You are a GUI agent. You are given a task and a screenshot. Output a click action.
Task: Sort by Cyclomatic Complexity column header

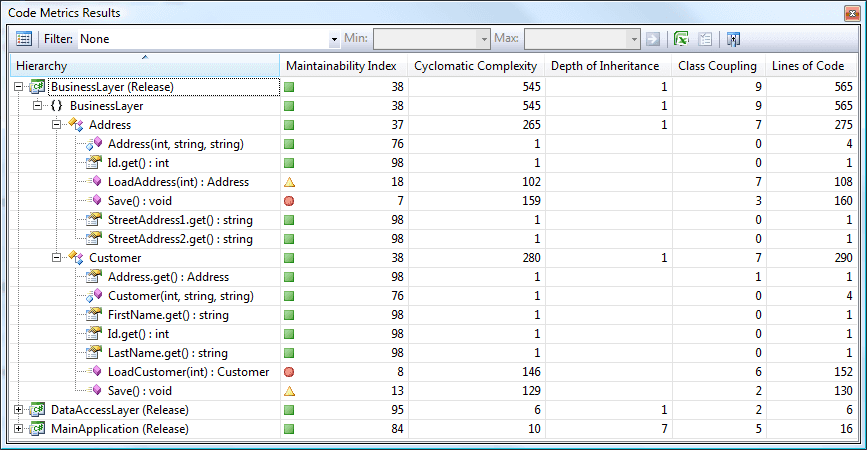tap(475, 66)
